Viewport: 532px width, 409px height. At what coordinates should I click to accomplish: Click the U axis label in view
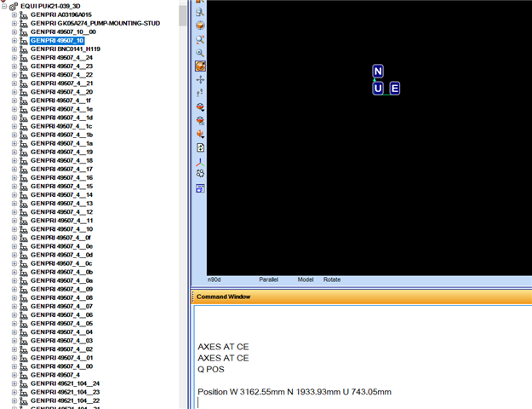tap(378, 89)
